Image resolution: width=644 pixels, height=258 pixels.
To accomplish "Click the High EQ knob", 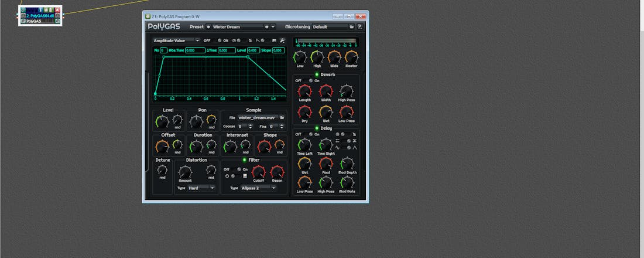I will coord(317,57).
